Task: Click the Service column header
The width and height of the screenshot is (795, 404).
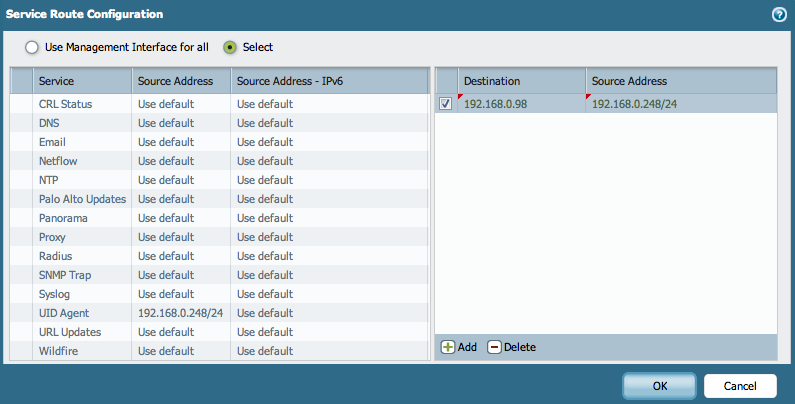Action: click(82, 81)
